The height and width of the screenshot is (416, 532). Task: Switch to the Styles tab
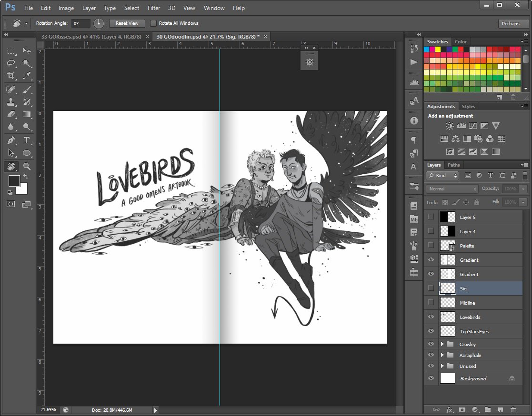(x=468, y=107)
